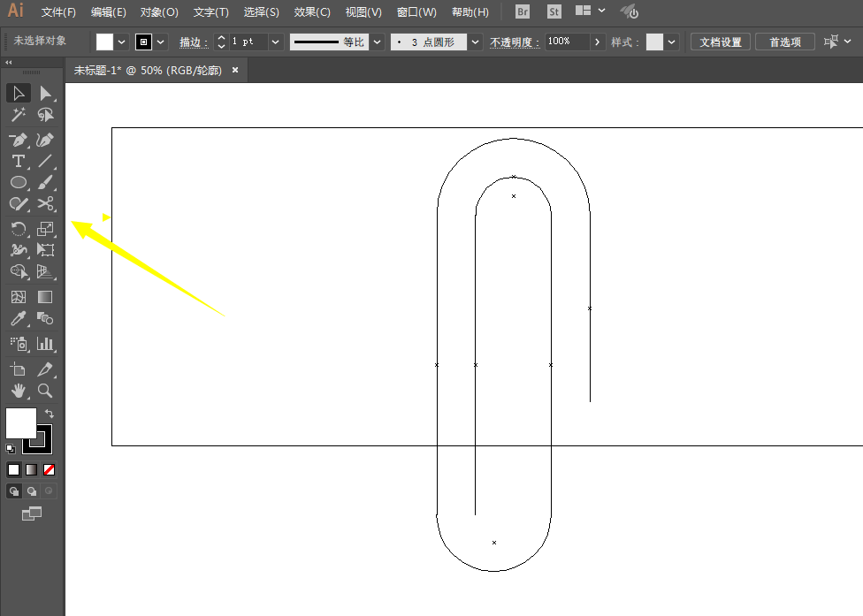Click the 文档设置 button
This screenshot has width=863, height=616.
721,42
